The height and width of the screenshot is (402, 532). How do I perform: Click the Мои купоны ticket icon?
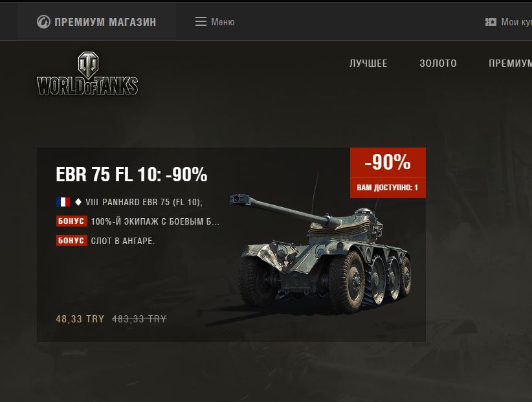[491, 22]
